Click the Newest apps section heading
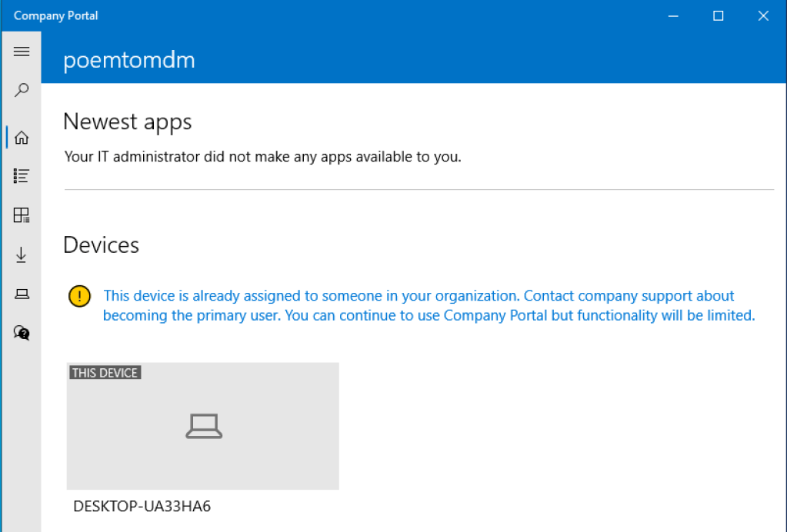This screenshot has height=532, width=787. pyautogui.click(x=127, y=121)
